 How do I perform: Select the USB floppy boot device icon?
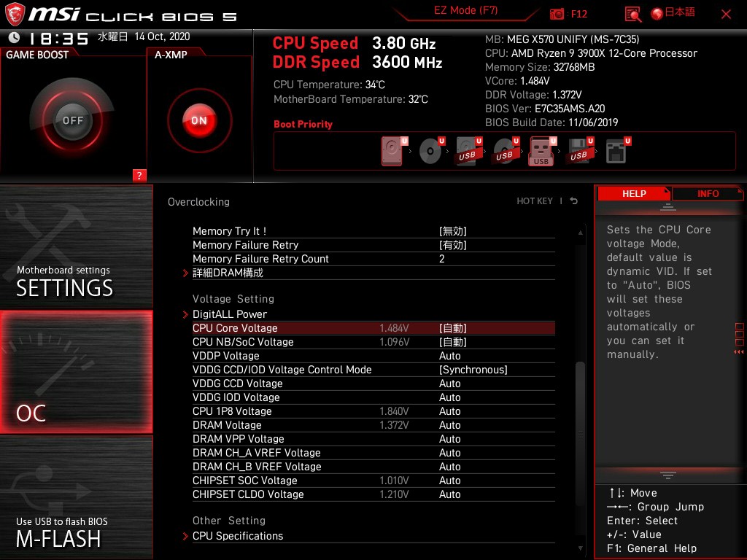point(578,152)
